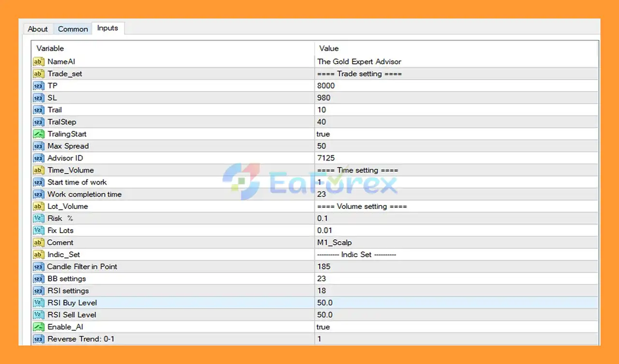This screenshot has height=364, width=619.
Task: Click the string icon beside NameAI
Action: pyautogui.click(x=38, y=61)
